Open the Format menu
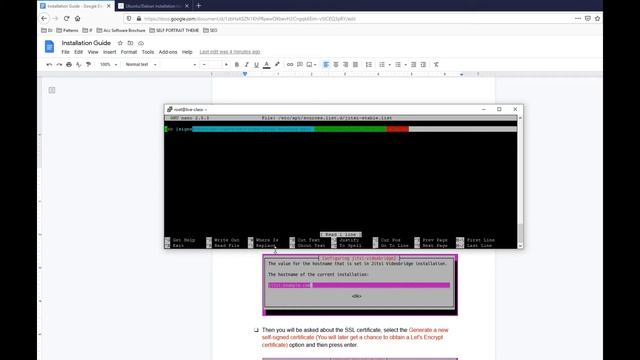This screenshot has width=640, height=360. (x=129, y=52)
